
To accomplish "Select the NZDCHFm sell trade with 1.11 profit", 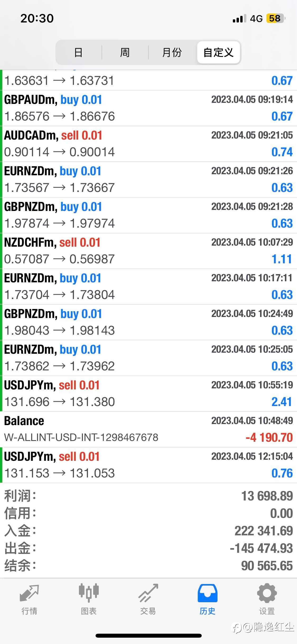I will 148,251.
